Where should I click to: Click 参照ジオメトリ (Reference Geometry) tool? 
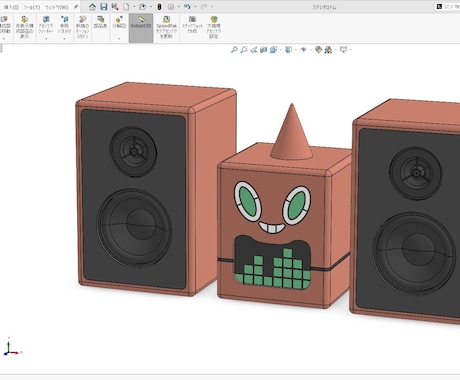(65, 25)
